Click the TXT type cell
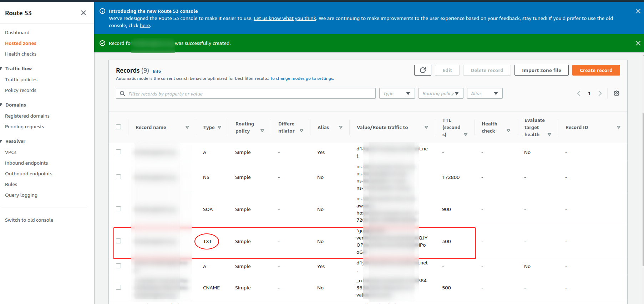644x304 pixels. pyautogui.click(x=207, y=241)
